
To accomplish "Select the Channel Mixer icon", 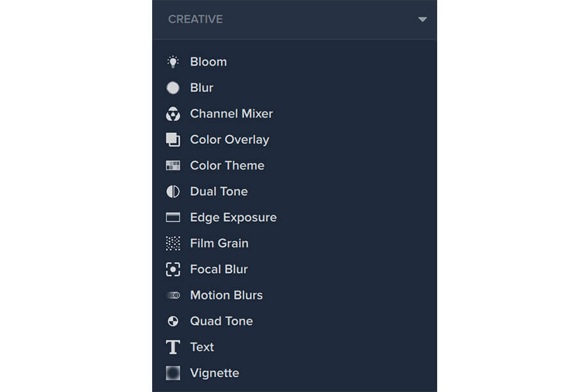I will [x=173, y=114].
